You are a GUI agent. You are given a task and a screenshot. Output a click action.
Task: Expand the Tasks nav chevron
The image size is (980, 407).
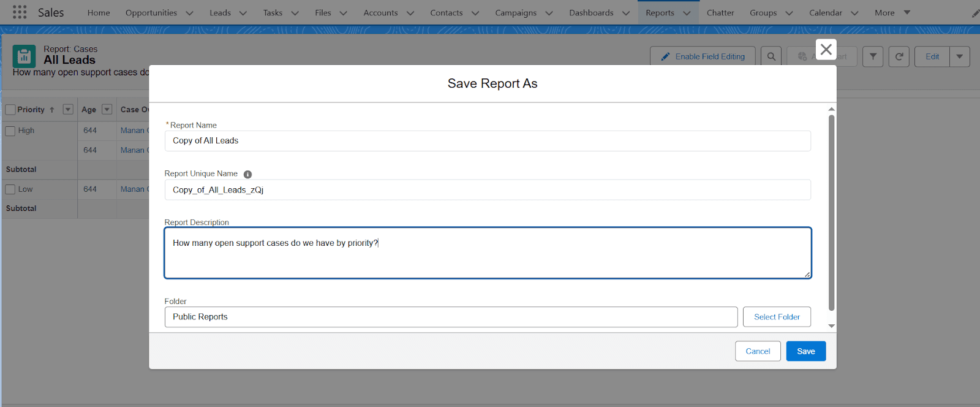tap(295, 13)
